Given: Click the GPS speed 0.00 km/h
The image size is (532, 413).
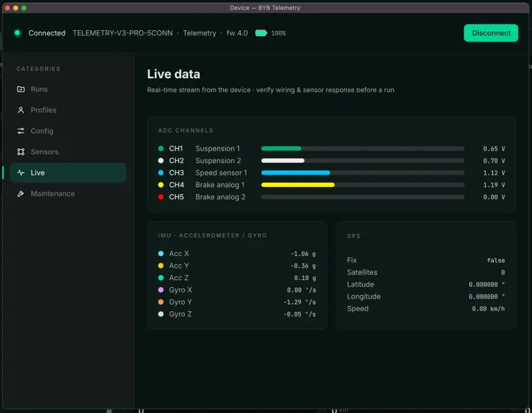Looking at the screenshot, I should (x=488, y=309).
